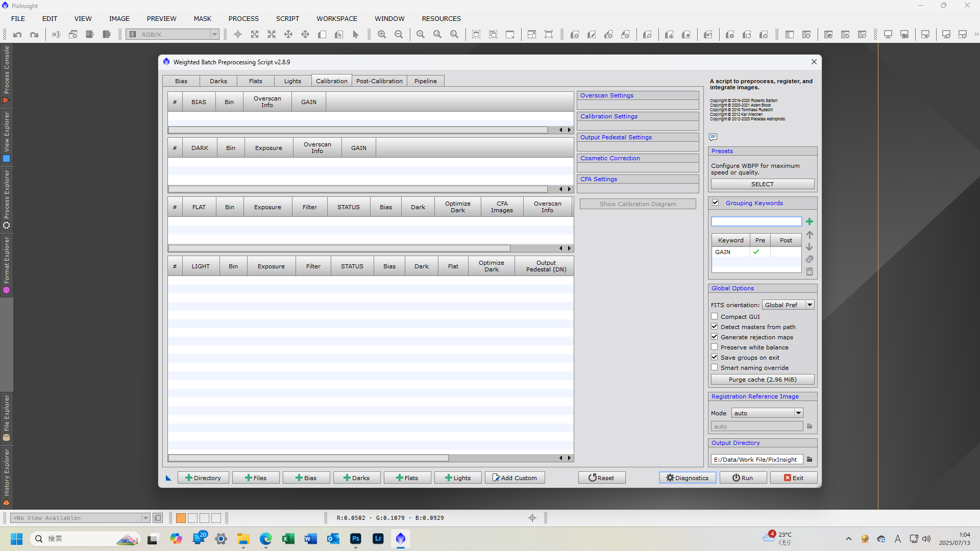Click the green plus add-keyword icon
Viewport: 980px width, 551px height.
(810, 221)
